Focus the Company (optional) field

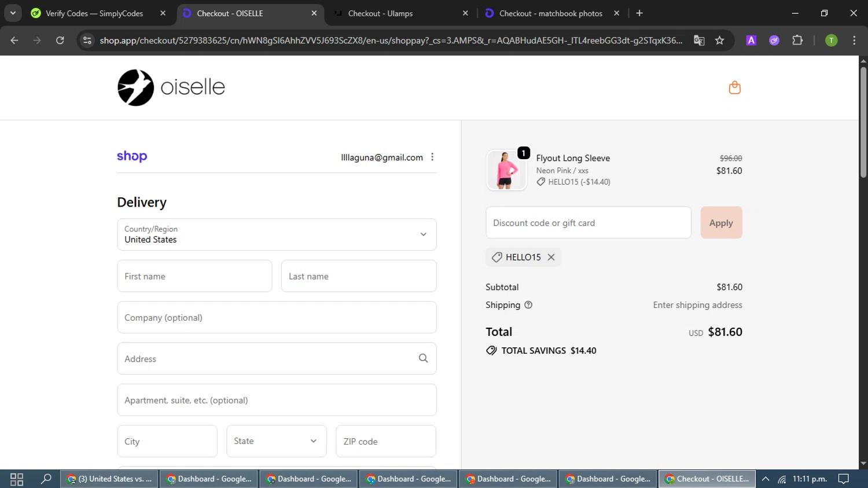277,317
